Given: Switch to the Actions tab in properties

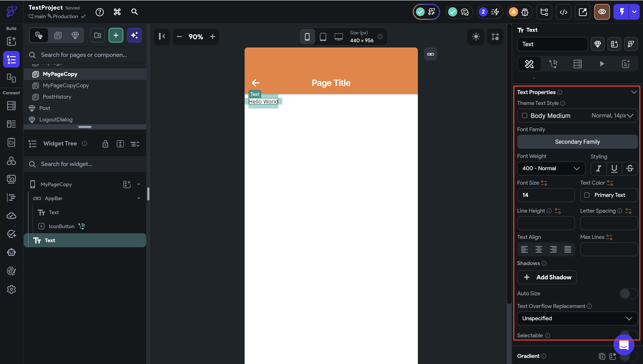Looking at the screenshot, I should click(x=553, y=64).
